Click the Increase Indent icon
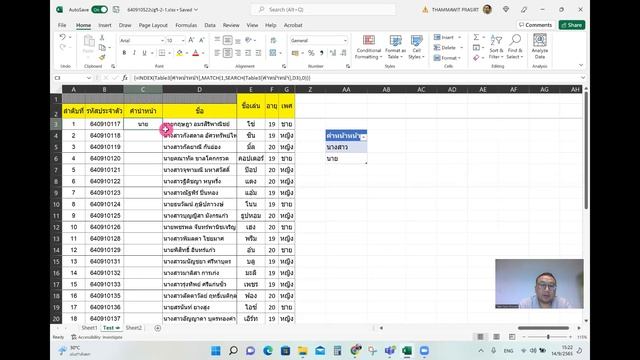Viewport: 640px width, 360px height. coord(258,53)
